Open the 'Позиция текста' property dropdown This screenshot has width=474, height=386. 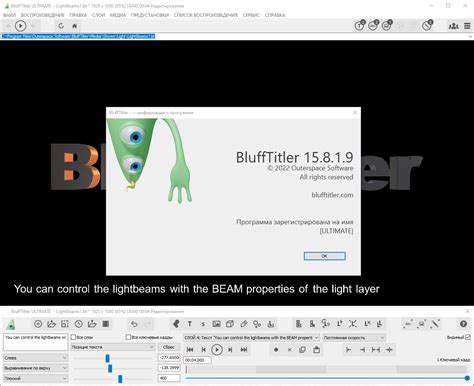[x=113, y=347]
